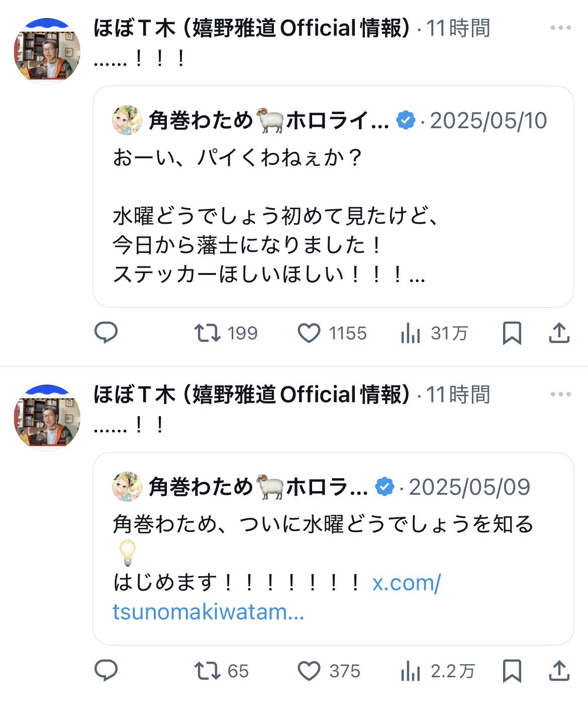Reply to the second post
Viewport: 588px width, 723px height.
[x=106, y=671]
